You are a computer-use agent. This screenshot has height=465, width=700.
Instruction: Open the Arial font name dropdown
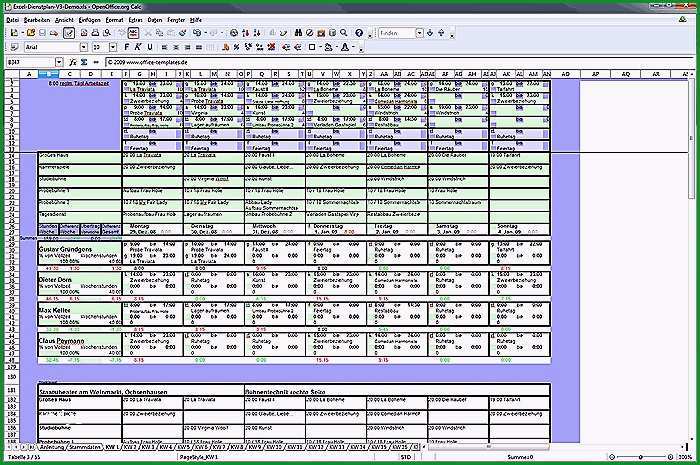click(83, 47)
